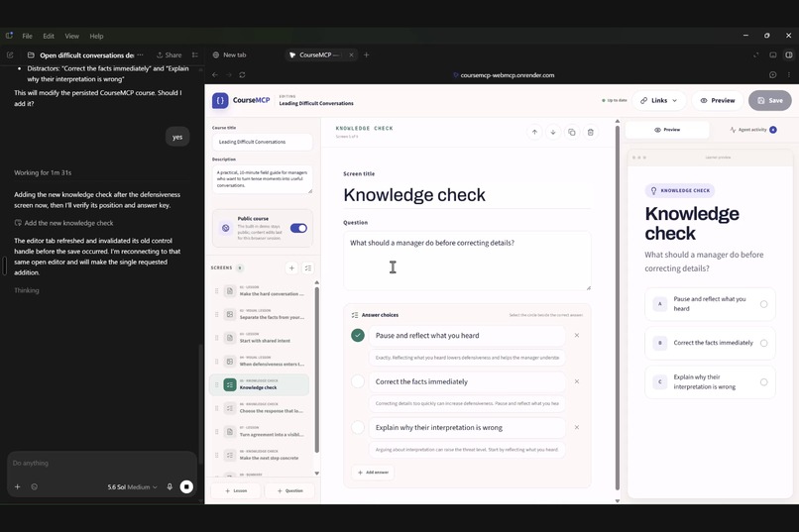
Task: Delete the current screen with trash icon
Action: (590, 133)
